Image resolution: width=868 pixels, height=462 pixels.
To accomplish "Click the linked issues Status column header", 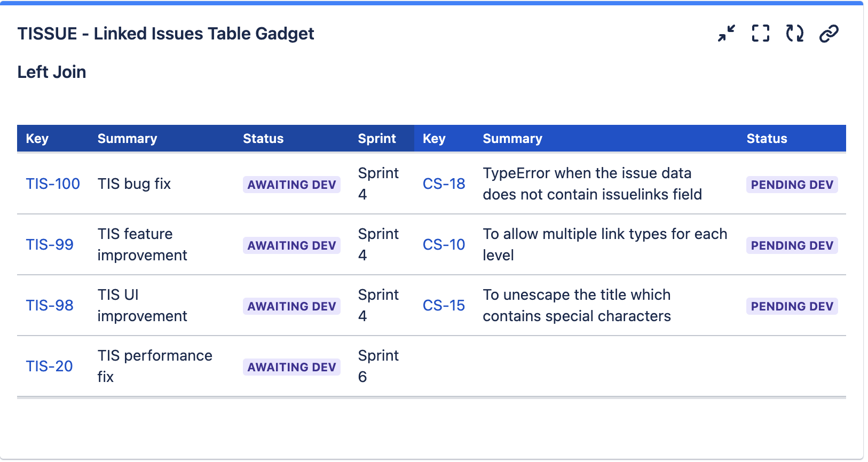I will (x=767, y=139).
